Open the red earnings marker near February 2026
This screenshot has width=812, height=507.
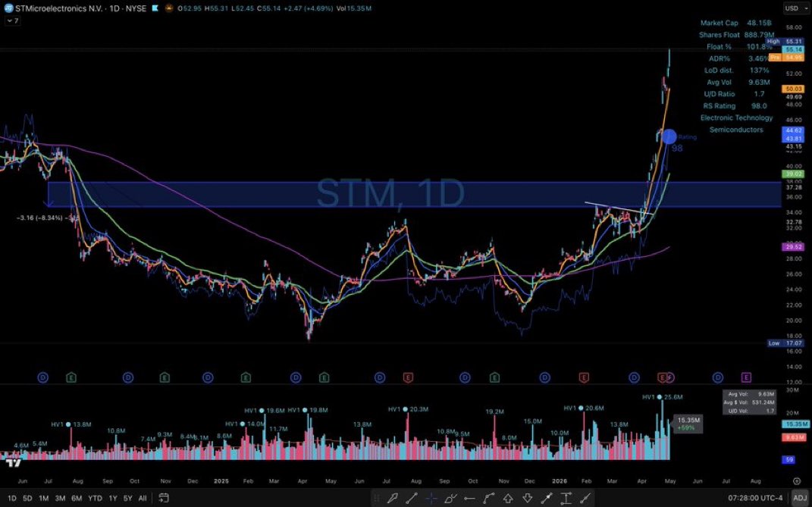(x=584, y=377)
